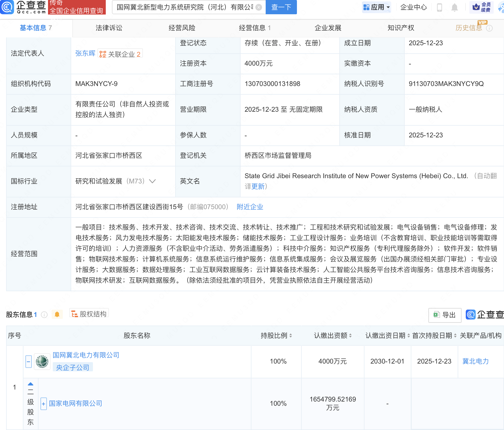The width and height of the screenshot is (504, 430).
Task: Switch to the 法律诉讼 tab
Action: click(109, 28)
